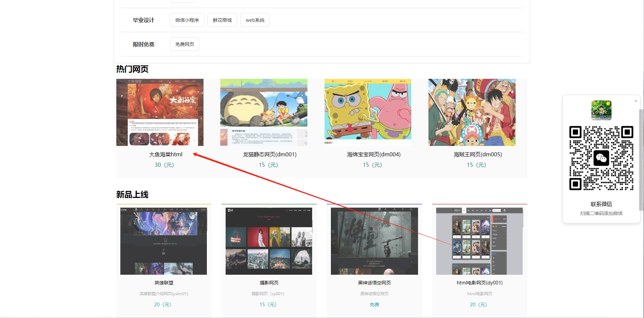Click the 15（元）price under 龙猫静态网页
Screen dimensions: 644x318
point(268,165)
